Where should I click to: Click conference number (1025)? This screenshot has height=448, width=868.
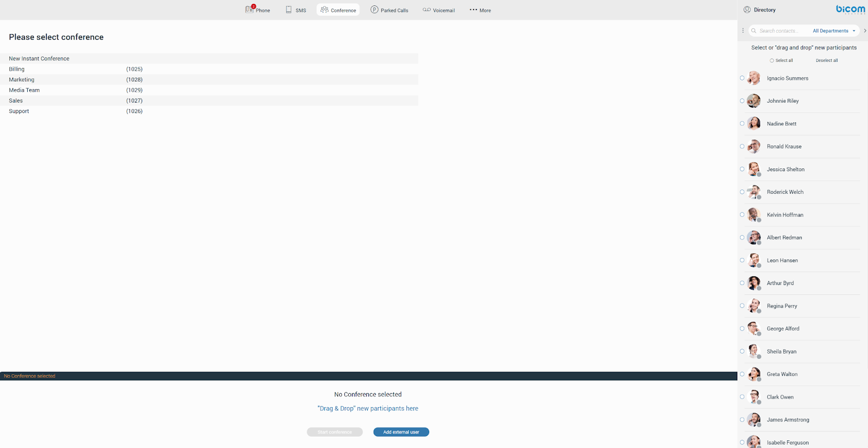click(135, 69)
